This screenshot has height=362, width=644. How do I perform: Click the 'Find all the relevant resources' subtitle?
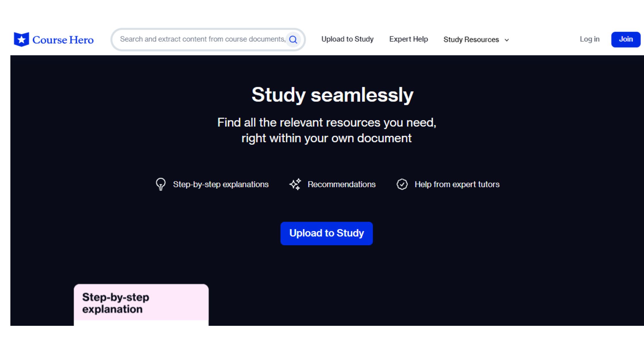(327, 130)
